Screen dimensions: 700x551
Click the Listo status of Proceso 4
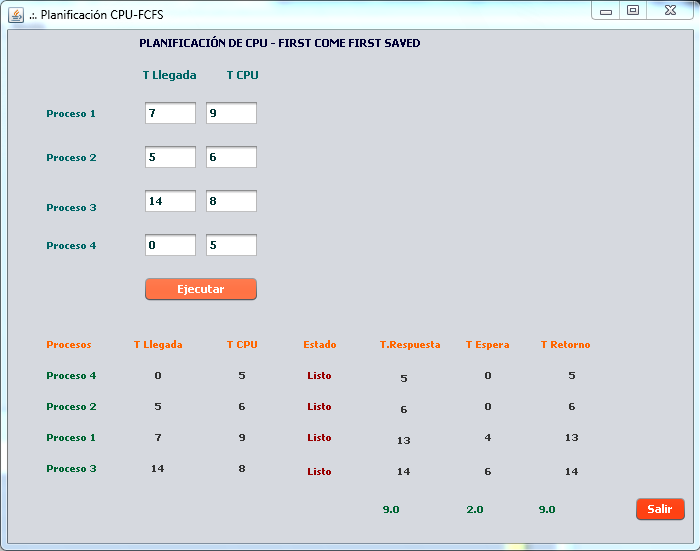coord(319,376)
